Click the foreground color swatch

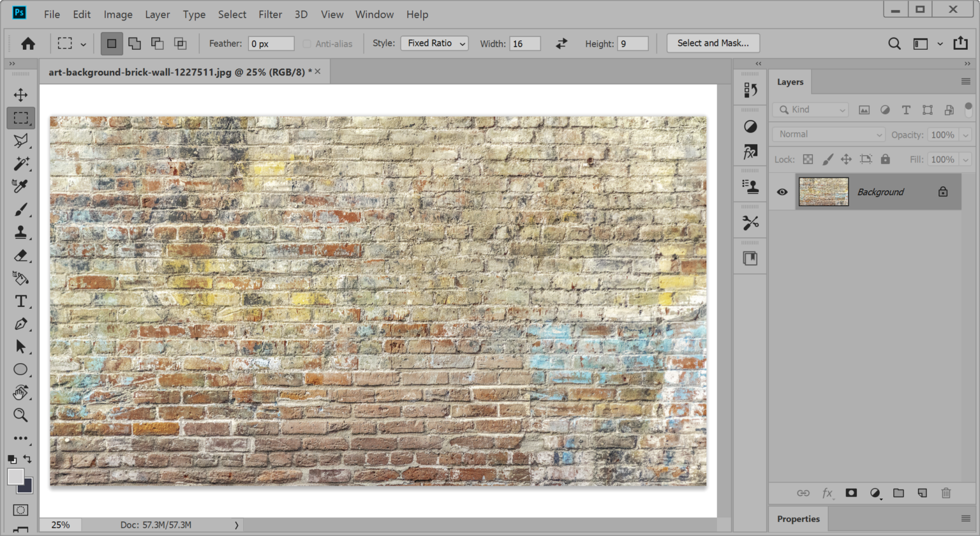point(15,475)
